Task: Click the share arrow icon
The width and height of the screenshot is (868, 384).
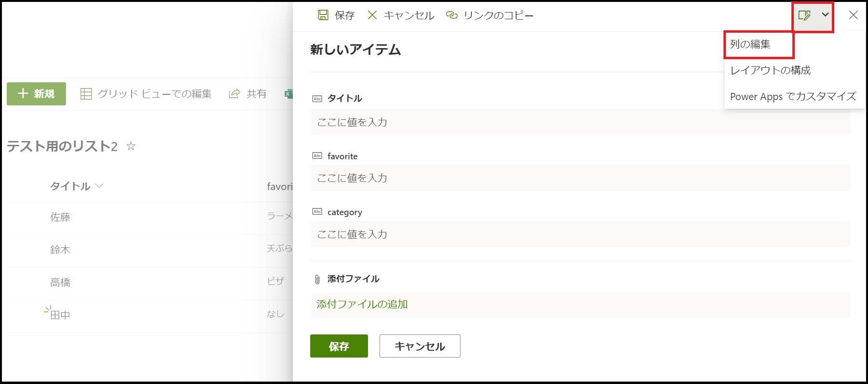Action: 234,94
